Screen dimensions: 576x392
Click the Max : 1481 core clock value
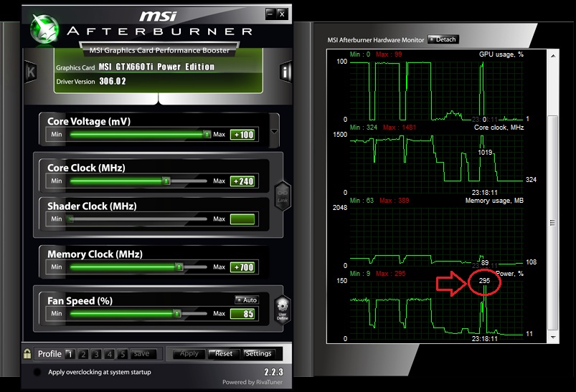400,128
